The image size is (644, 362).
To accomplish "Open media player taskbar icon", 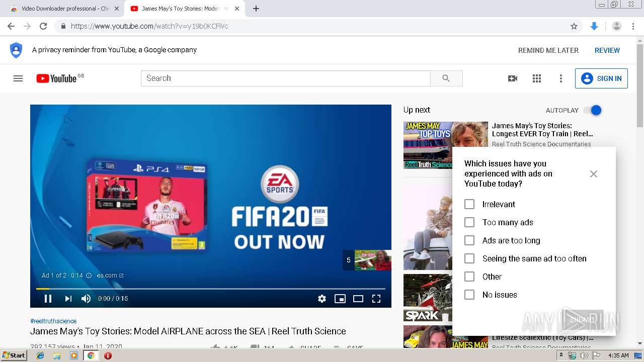I will (74, 355).
